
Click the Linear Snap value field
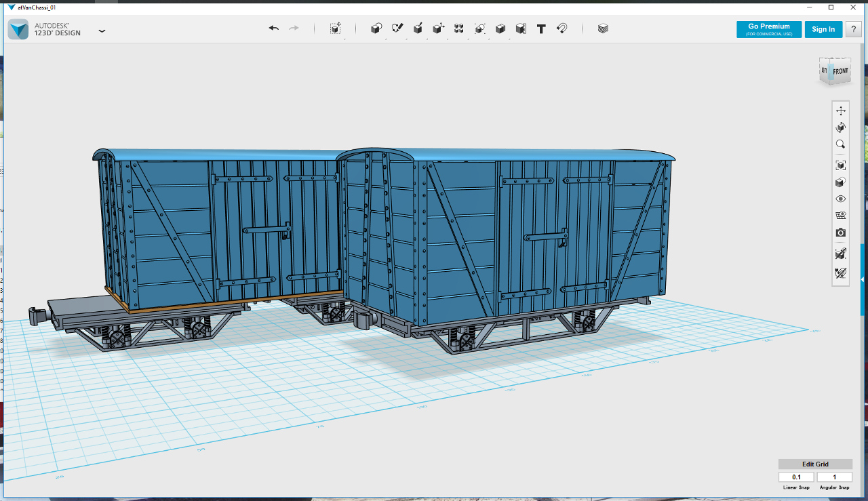tap(796, 477)
